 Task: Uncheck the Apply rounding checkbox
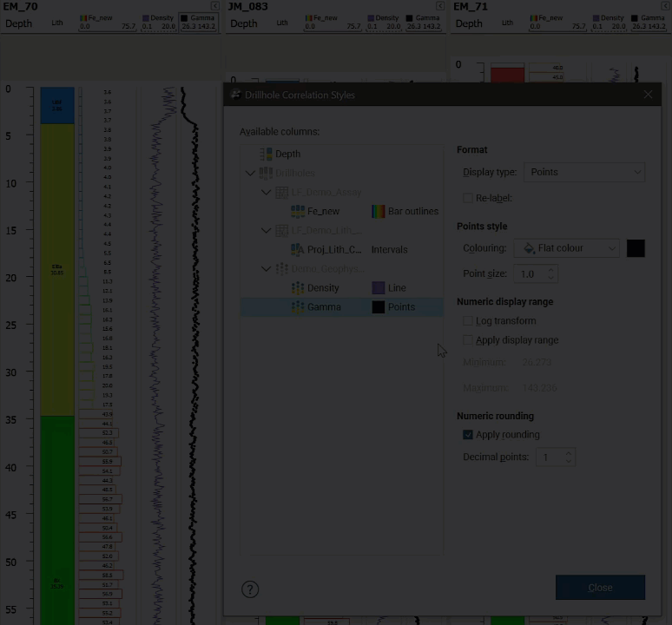(469, 435)
